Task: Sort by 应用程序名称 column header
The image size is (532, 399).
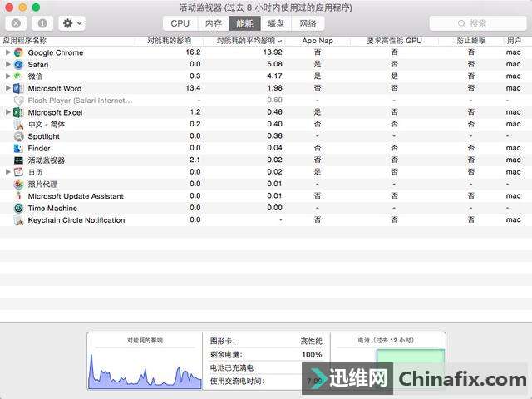Action: (x=25, y=41)
